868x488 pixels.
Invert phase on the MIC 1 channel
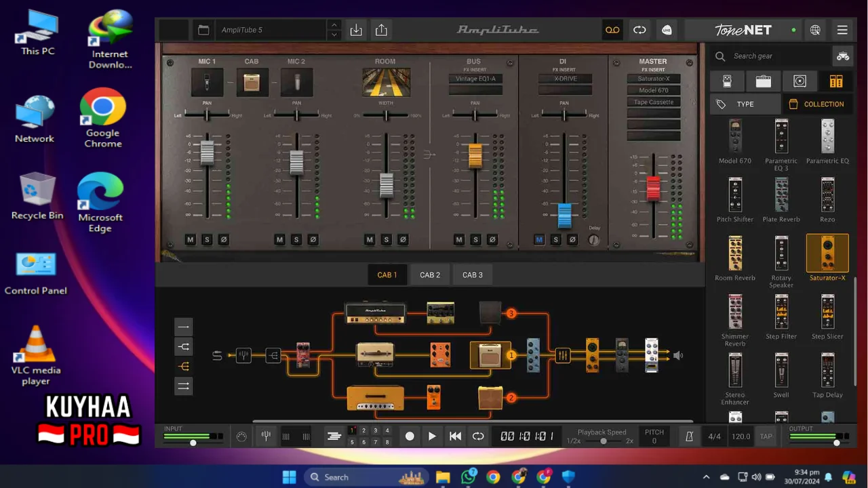coord(223,239)
